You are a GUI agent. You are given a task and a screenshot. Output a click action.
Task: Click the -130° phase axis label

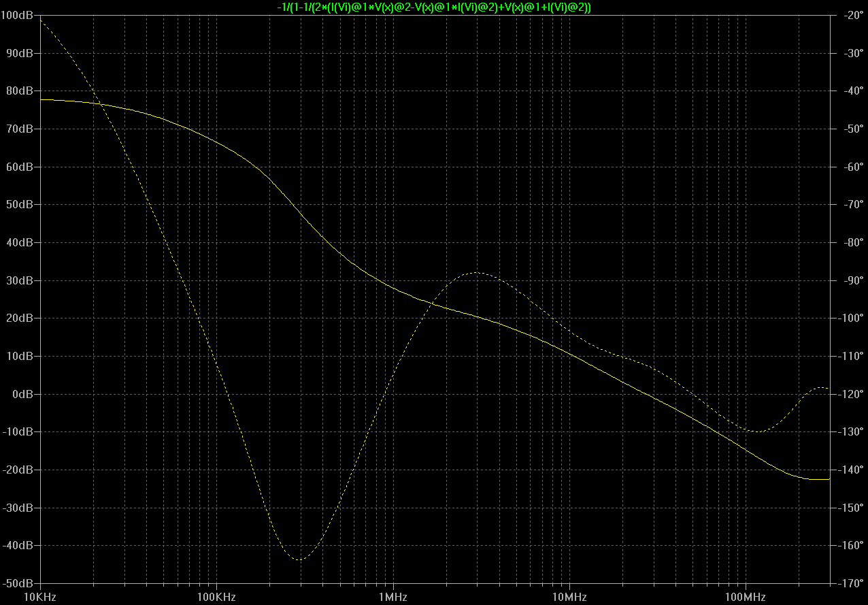pyautogui.click(x=851, y=431)
